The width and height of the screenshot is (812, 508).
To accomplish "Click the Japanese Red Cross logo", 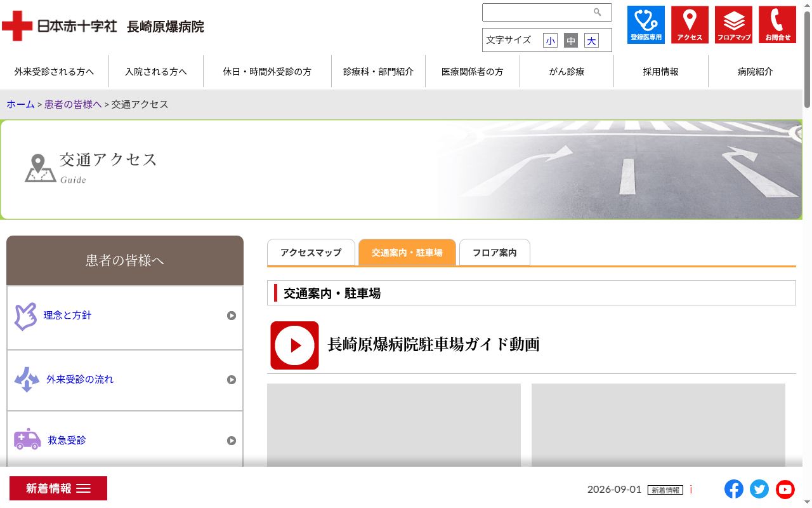I will point(60,26).
